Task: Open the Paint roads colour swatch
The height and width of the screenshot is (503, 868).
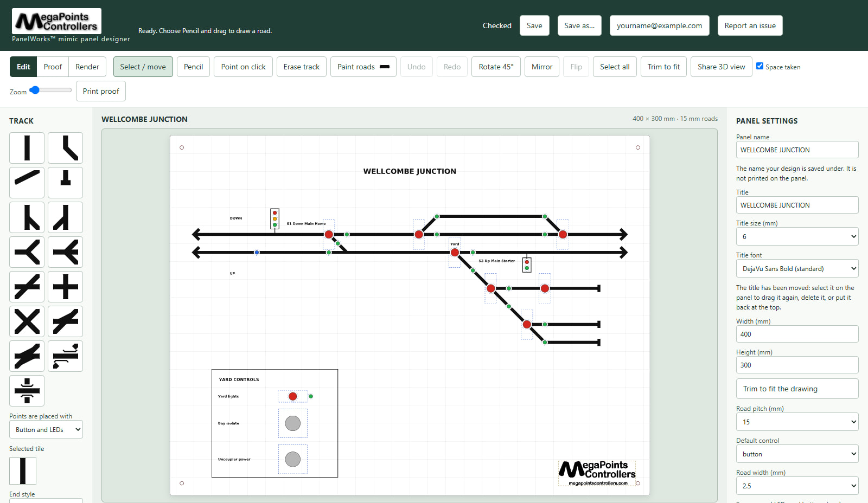Action: [385, 67]
